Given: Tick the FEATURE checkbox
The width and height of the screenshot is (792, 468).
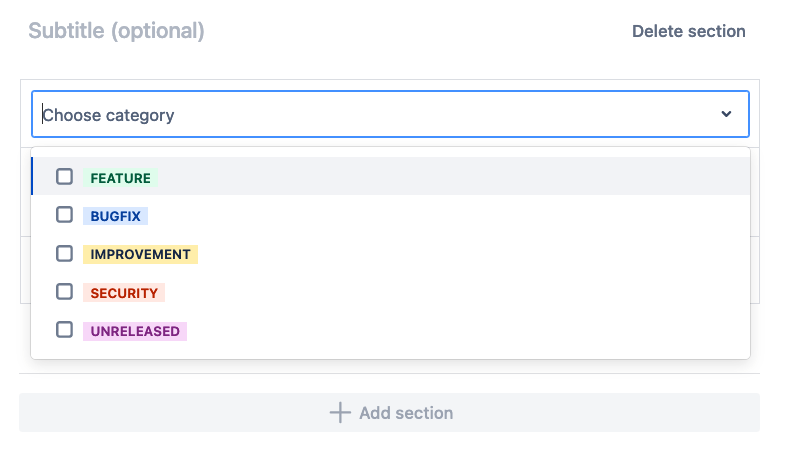Looking at the screenshot, I should click(64, 177).
